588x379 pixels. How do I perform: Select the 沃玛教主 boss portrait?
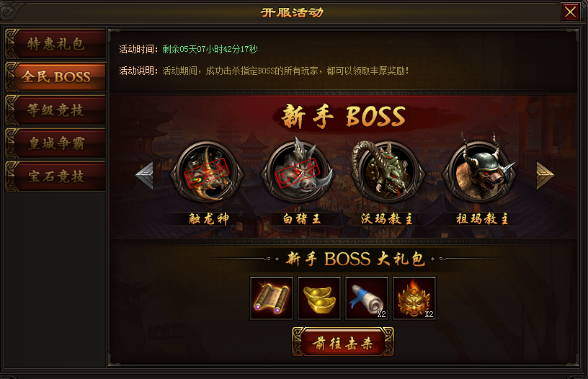(388, 173)
